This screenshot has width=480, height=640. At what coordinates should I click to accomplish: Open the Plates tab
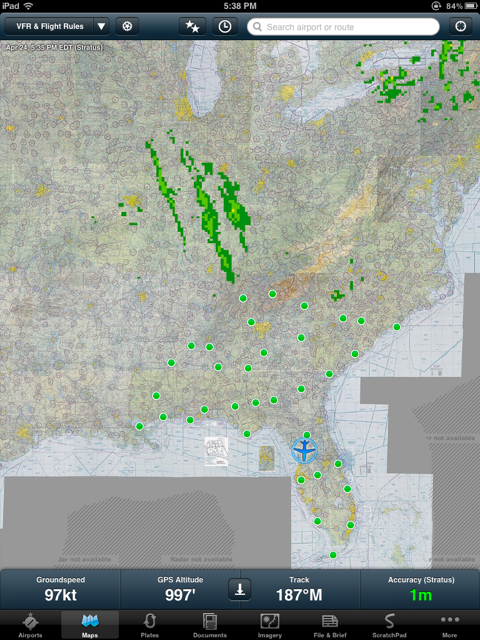click(x=149, y=625)
